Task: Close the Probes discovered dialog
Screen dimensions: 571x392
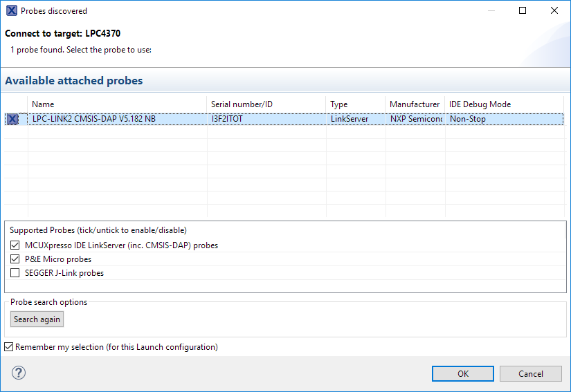Action: [554, 10]
